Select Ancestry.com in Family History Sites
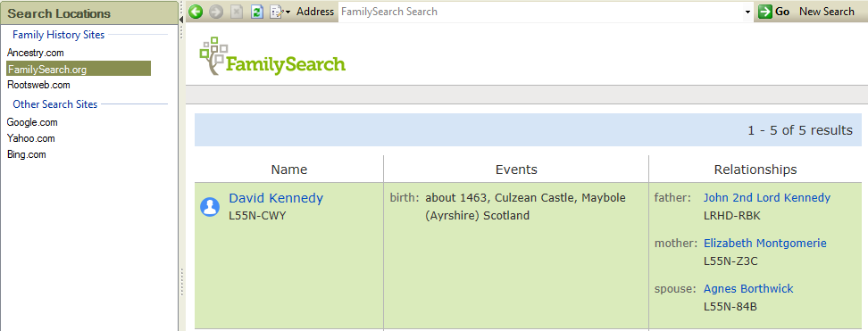The width and height of the screenshot is (868, 331). point(36,53)
